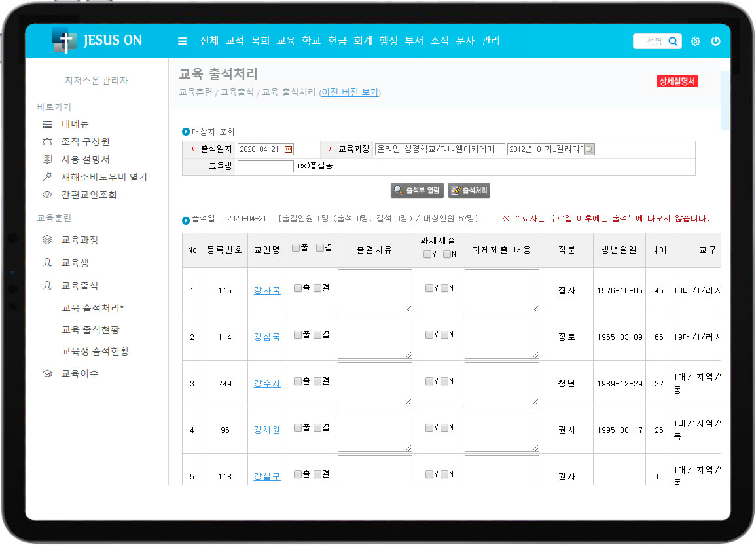756x545 pixels.
Task: Click magnifier icon beside course field
Action: click(589, 149)
